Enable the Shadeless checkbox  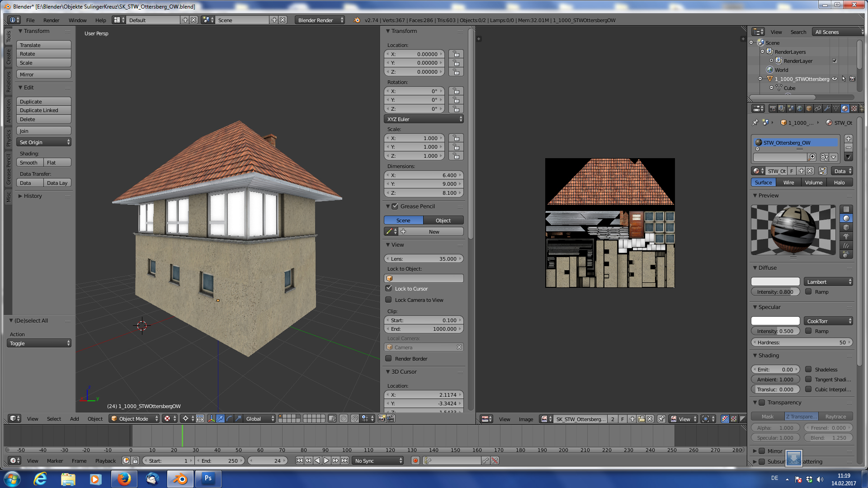click(x=808, y=370)
